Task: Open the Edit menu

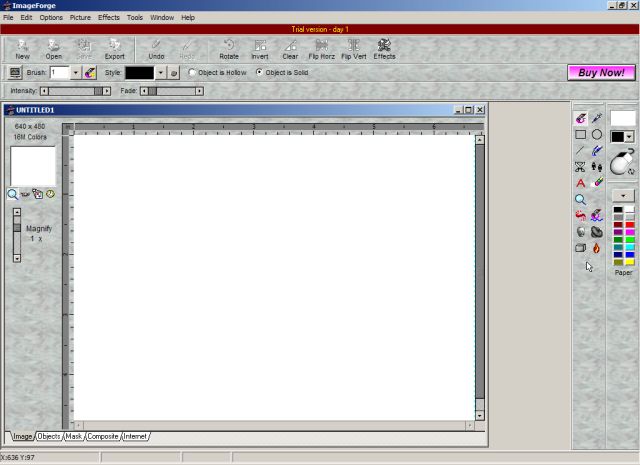Action: (x=26, y=18)
